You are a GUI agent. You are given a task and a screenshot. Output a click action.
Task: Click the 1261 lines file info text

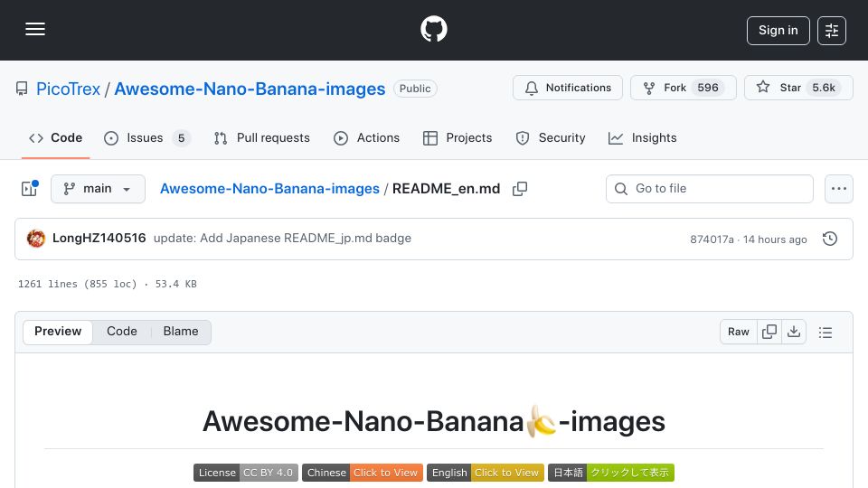point(108,284)
